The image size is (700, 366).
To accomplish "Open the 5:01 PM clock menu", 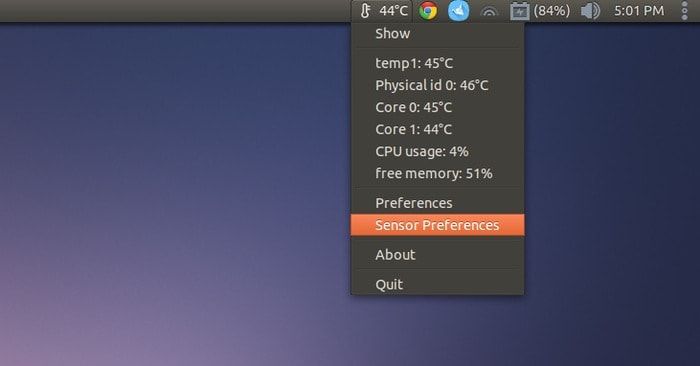I will coord(639,11).
